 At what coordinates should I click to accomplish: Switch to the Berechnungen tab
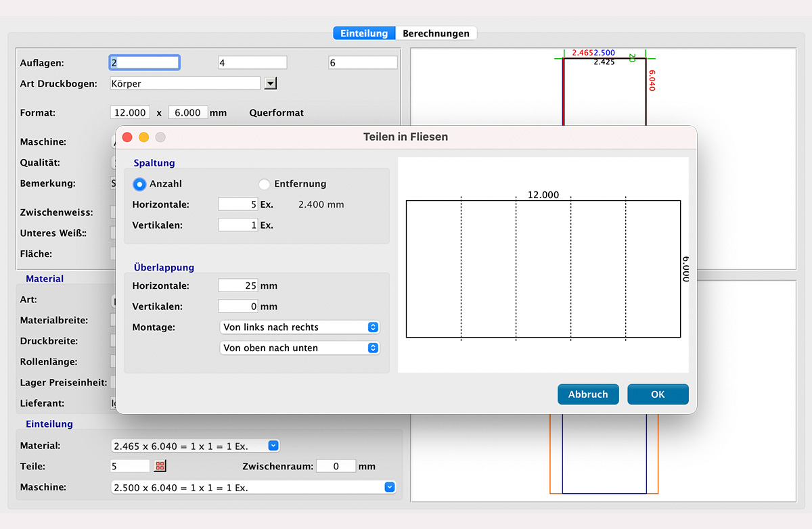(x=436, y=33)
